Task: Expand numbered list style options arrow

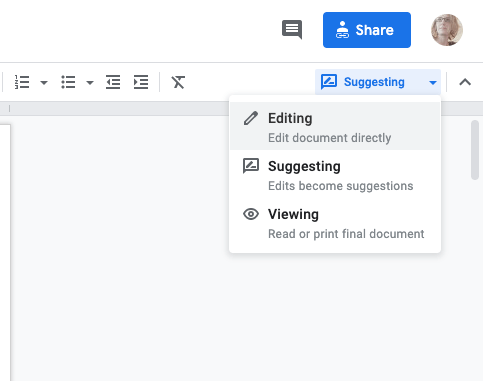Action: pos(44,82)
